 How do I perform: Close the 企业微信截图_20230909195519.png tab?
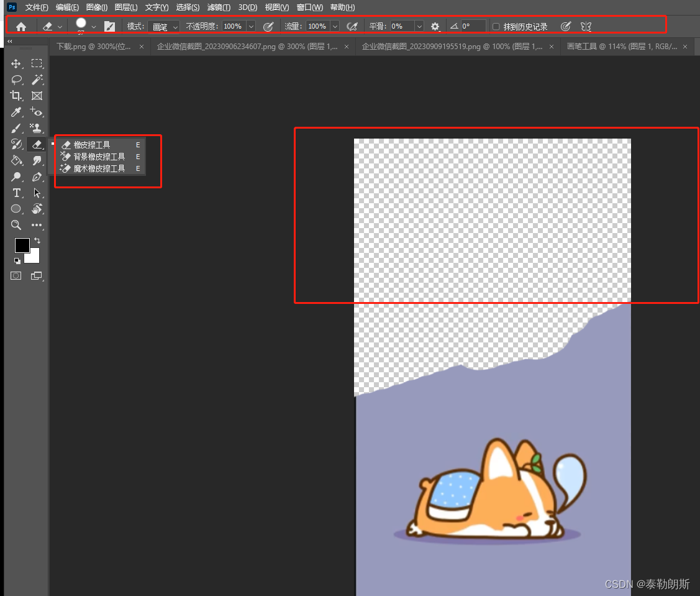(552, 47)
